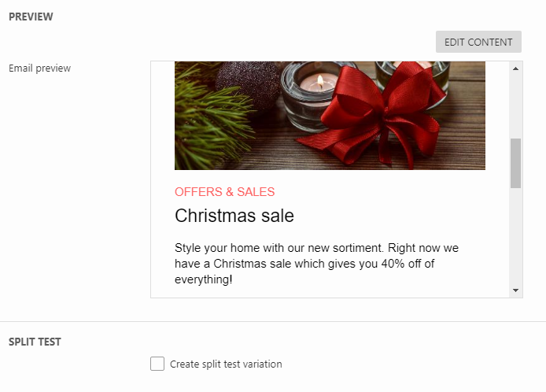Click the word everything! in preview

tap(203, 279)
